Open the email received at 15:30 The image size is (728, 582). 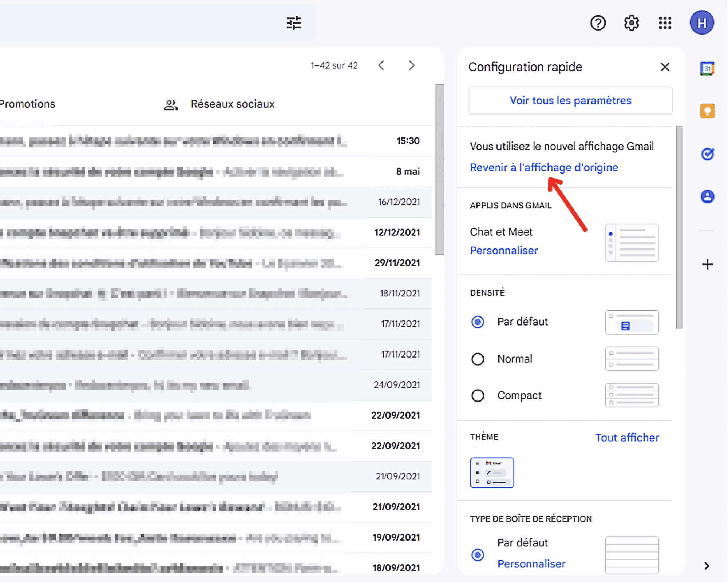(x=216, y=141)
